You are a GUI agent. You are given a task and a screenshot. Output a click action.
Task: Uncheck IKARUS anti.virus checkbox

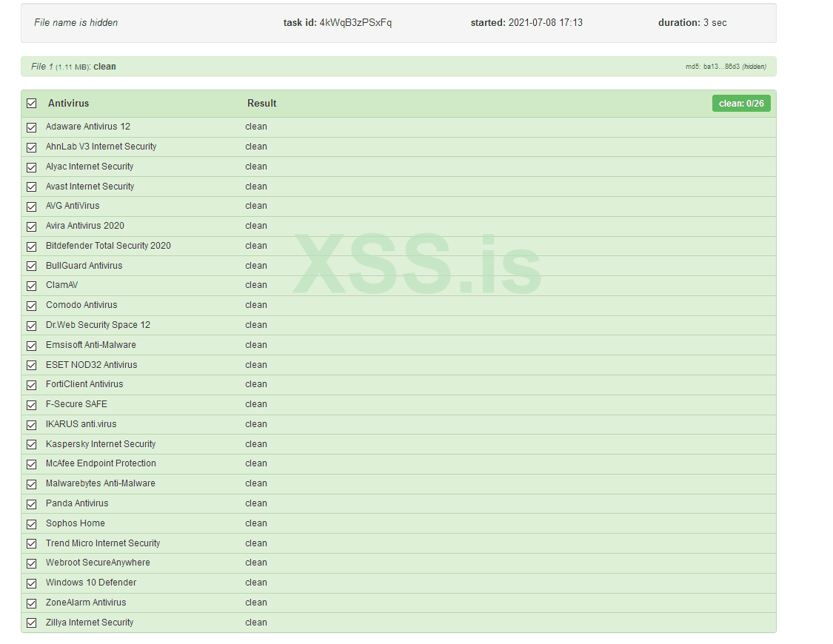(x=32, y=425)
